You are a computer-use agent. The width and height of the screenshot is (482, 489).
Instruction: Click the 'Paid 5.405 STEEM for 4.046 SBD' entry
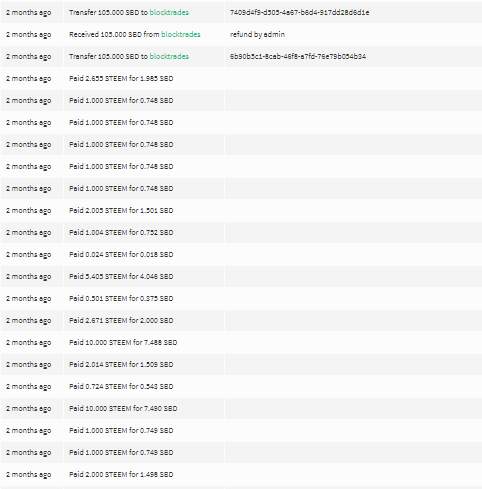pos(121,277)
